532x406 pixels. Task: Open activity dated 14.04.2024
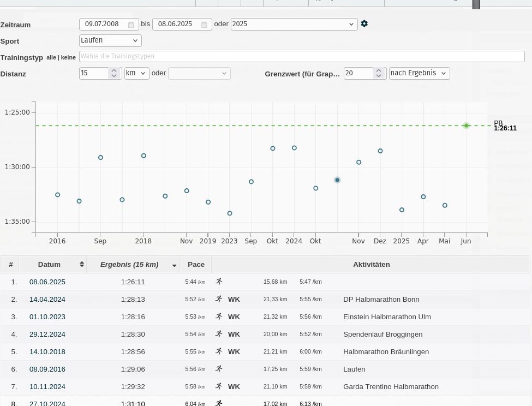47,300
